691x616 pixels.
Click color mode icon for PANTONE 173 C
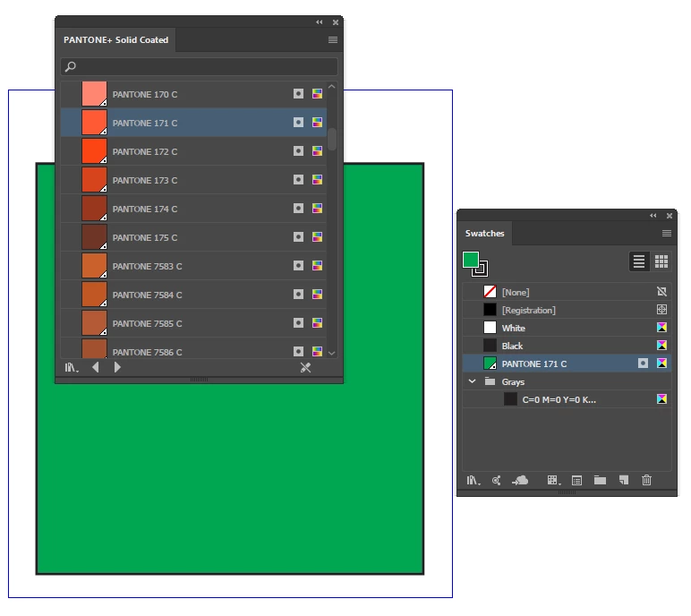point(317,179)
